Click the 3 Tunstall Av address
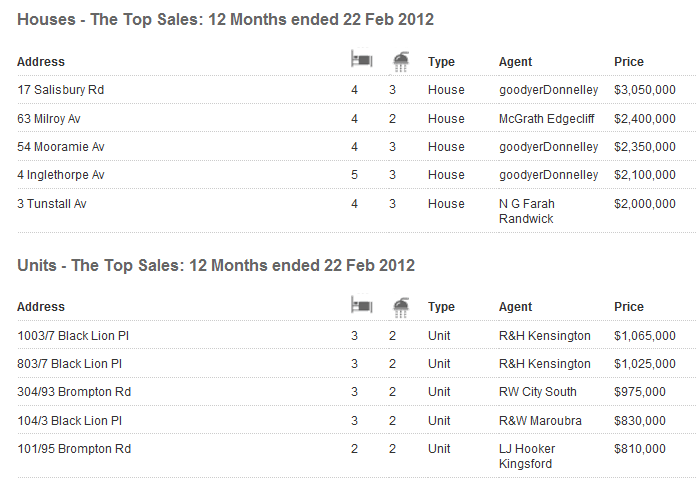 pyautogui.click(x=52, y=204)
